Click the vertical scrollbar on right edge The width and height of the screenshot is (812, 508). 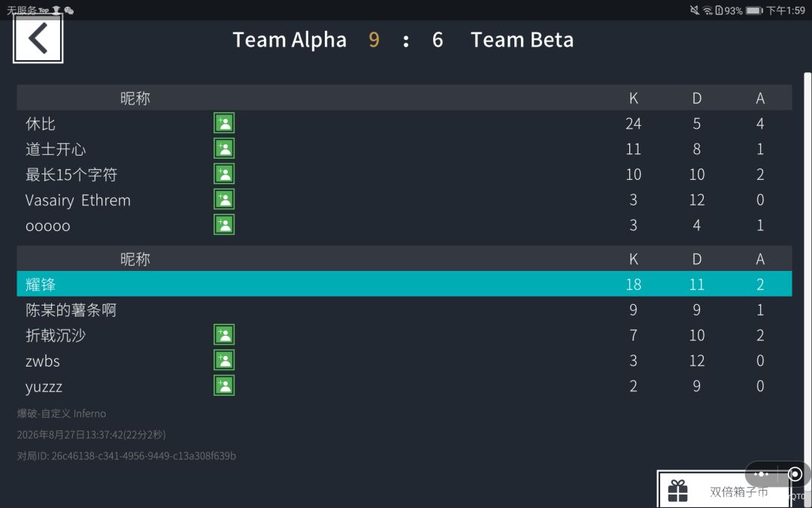coord(807,269)
